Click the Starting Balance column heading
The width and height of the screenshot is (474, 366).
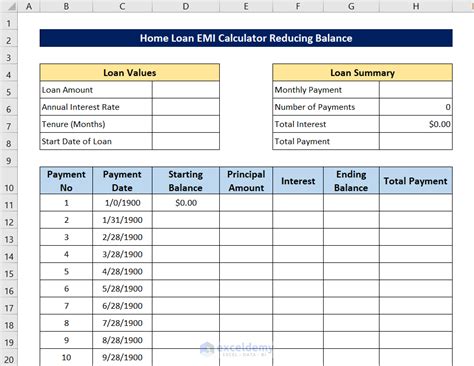click(x=186, y=181)
